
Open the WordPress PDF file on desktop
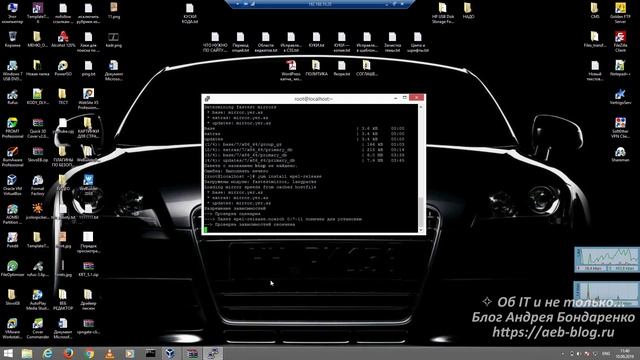tap(291, 70)
